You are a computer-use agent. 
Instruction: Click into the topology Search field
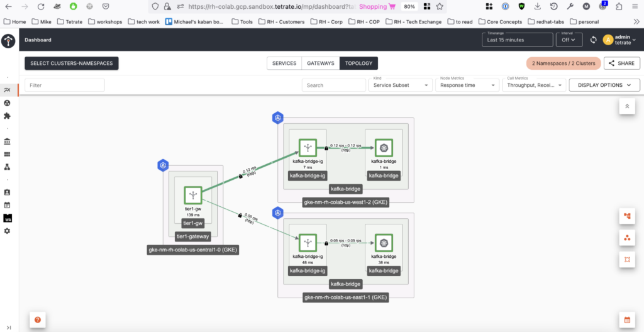(x=333, y=85)
